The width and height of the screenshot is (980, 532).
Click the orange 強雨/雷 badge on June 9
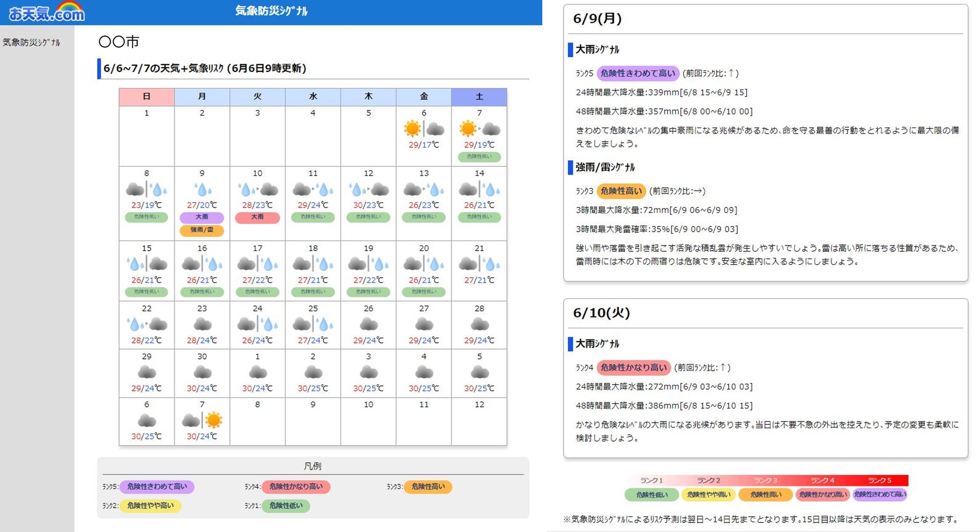(202, 230)
